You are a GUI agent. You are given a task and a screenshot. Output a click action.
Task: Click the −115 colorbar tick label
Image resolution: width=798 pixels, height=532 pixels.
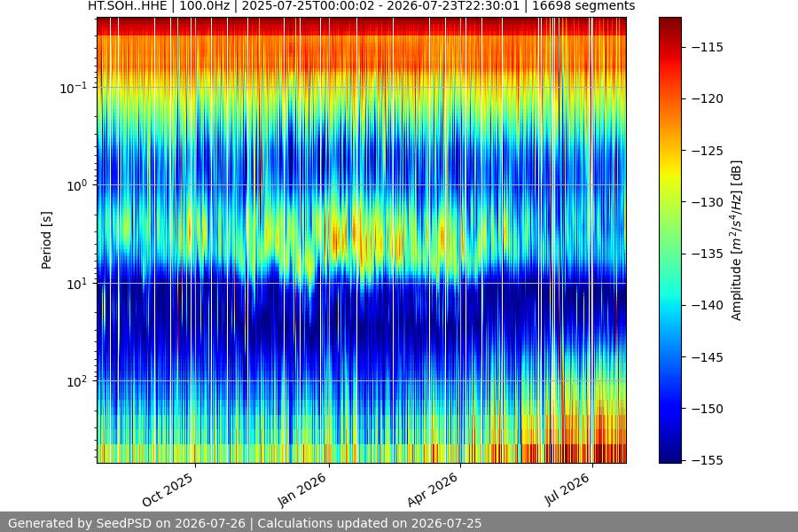pyautogui.click(x=708, y=47)
